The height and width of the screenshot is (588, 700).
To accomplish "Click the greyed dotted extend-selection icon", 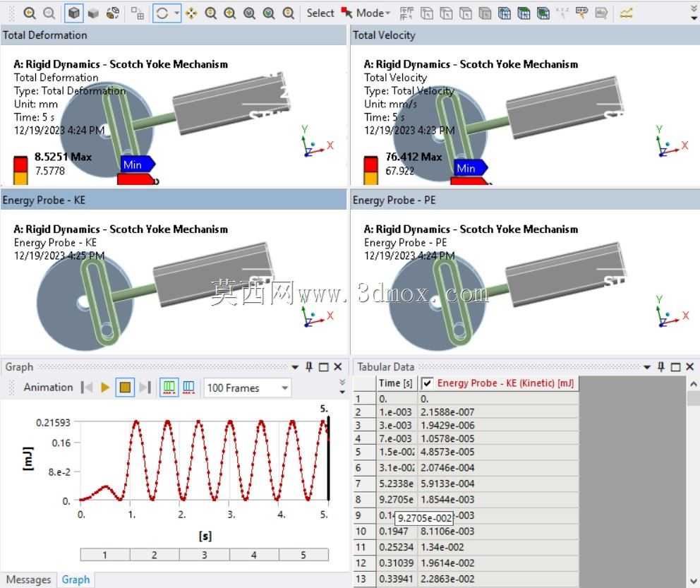I will [x=562, y=13].
